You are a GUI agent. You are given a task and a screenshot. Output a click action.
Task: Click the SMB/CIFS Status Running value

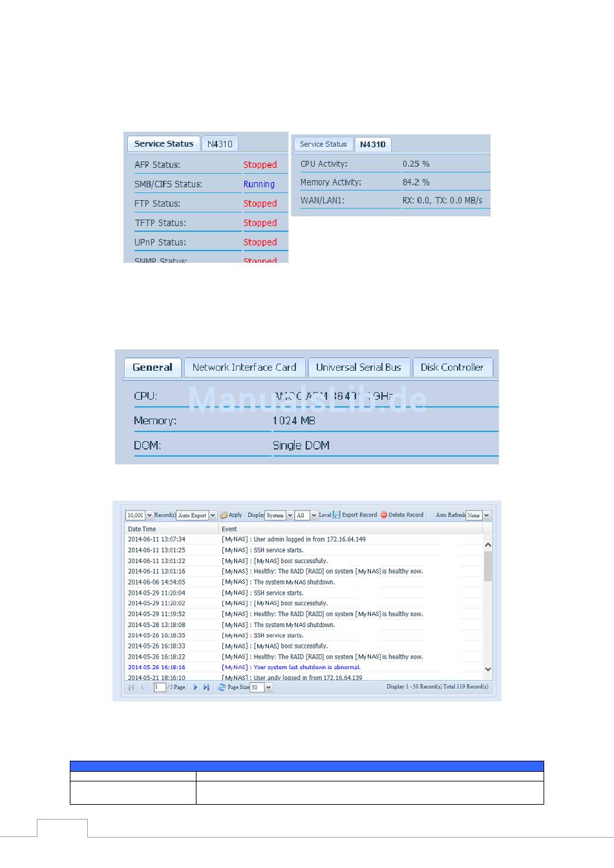click(x=259, y=184)
